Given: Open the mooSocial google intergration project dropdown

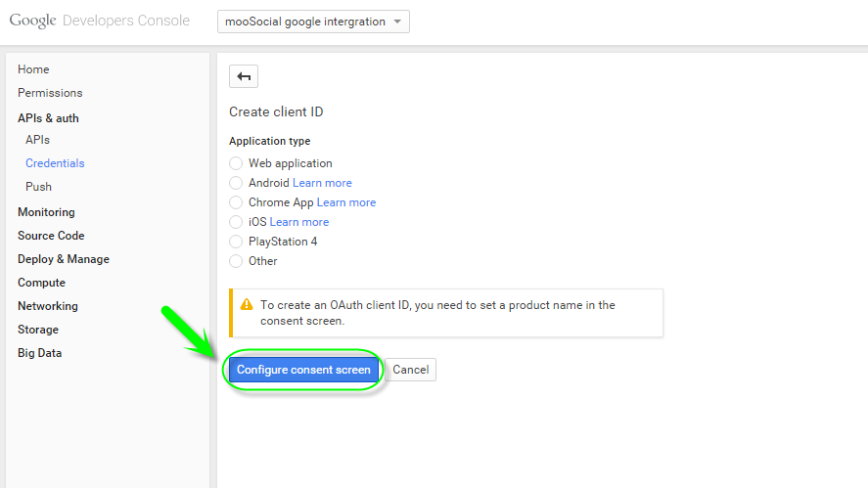Looking at the screenshot, I should coord(313,22).
